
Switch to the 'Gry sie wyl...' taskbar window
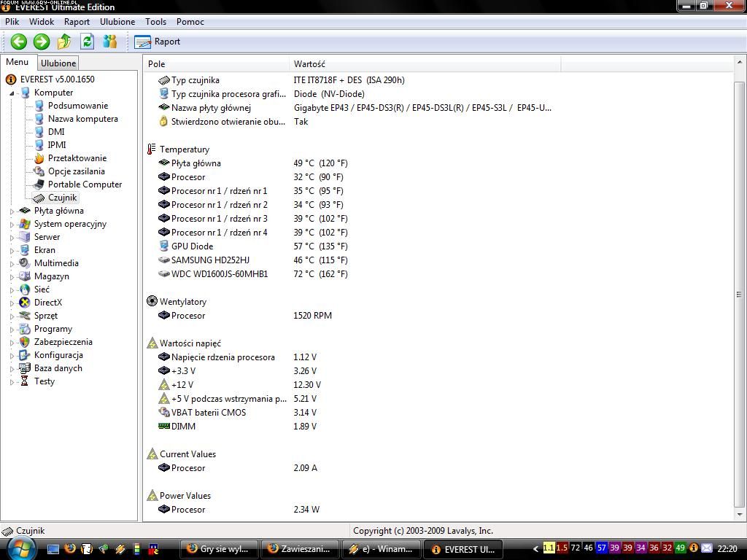pyautogui.click(x=220, y=549)
